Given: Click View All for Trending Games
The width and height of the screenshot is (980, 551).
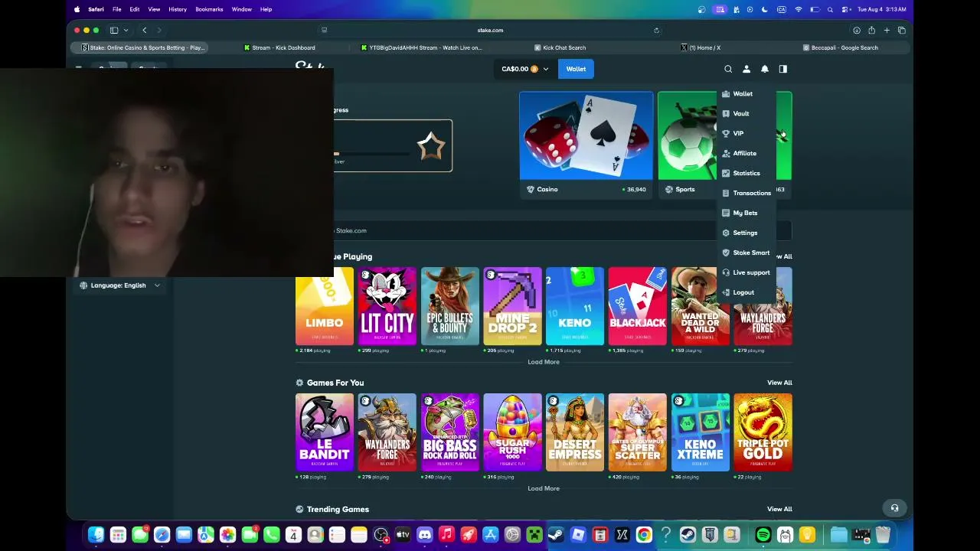Looking at the screenshot, I should (779, 509).
